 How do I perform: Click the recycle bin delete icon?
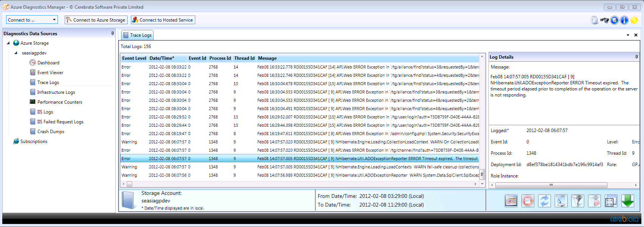pyautogui.click(x=561, y=201)
